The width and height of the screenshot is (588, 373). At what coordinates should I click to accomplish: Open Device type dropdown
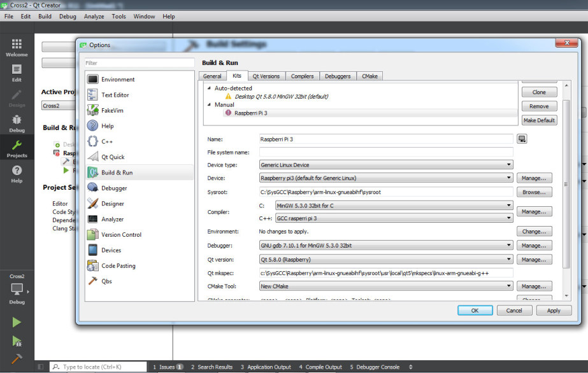[386, 165]
